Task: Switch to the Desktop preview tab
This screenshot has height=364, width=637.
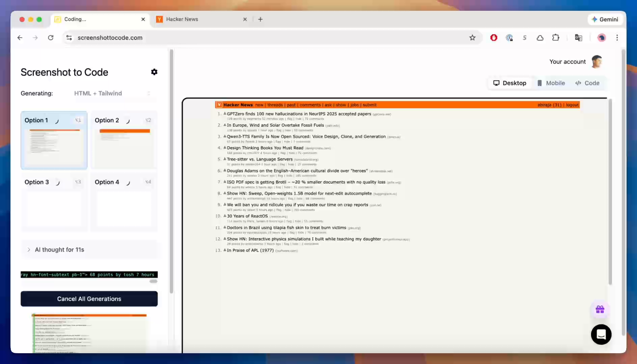Action: (510, 83)
